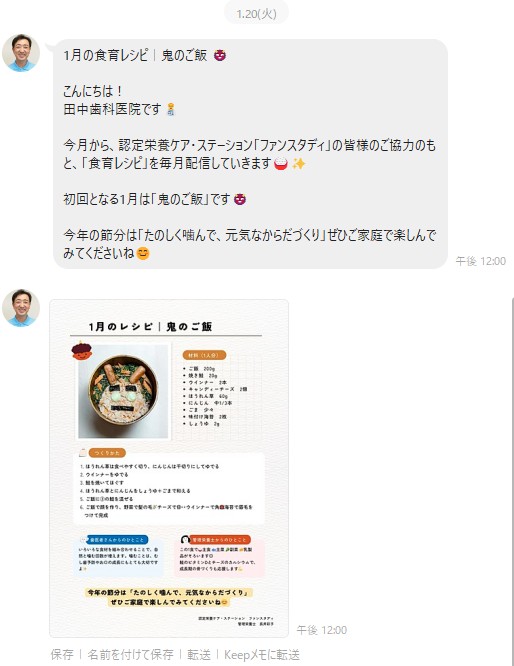This screenshot has width=514, height=666.
Task: Click the smiling emoji ending the message
Action: pyautogui.click(x=143, y=254)
